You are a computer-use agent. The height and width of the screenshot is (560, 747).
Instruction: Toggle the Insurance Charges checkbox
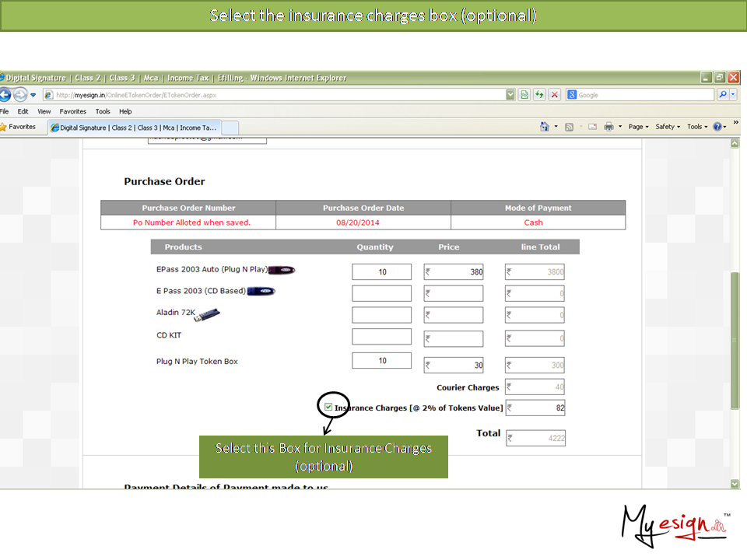point(328,407)
